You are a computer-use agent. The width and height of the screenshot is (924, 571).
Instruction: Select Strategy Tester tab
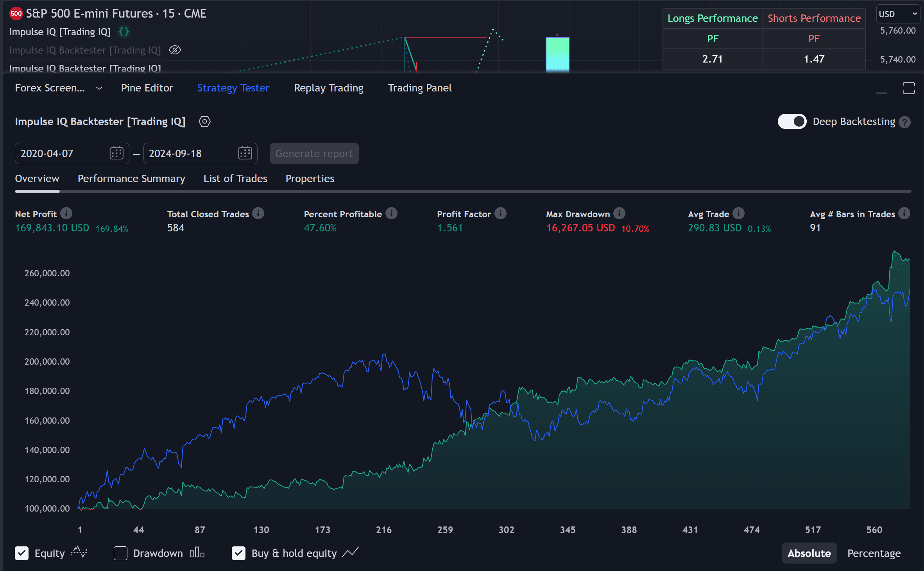click(233, 88)
